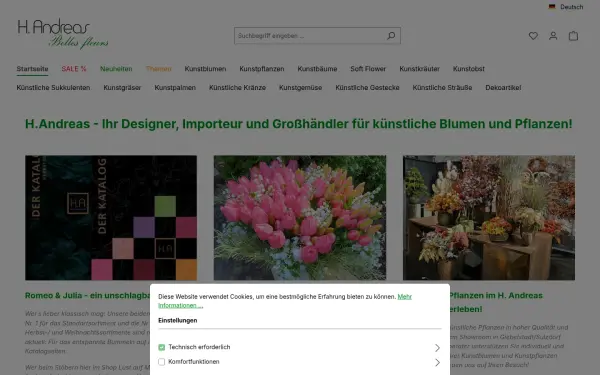600x375 pixels.
Task: Click the German flag icon
Action: click(552, 7)
